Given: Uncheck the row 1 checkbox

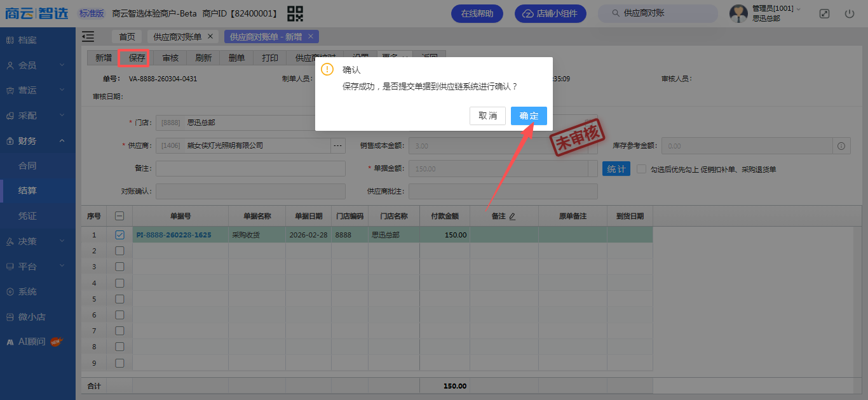Looking at the screenshot, I should pos(119,235).
